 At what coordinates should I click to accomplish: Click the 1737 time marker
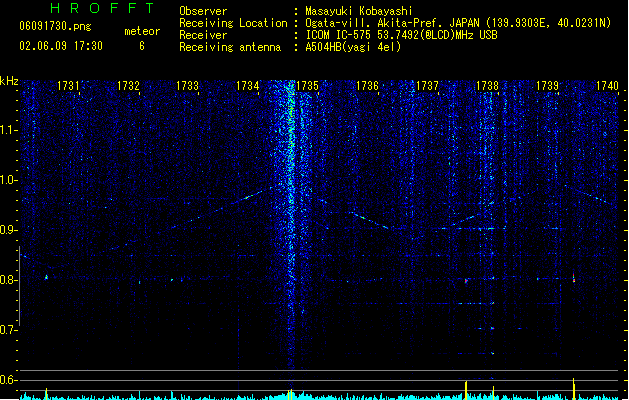pyautogui.click(x=427, y=86)
